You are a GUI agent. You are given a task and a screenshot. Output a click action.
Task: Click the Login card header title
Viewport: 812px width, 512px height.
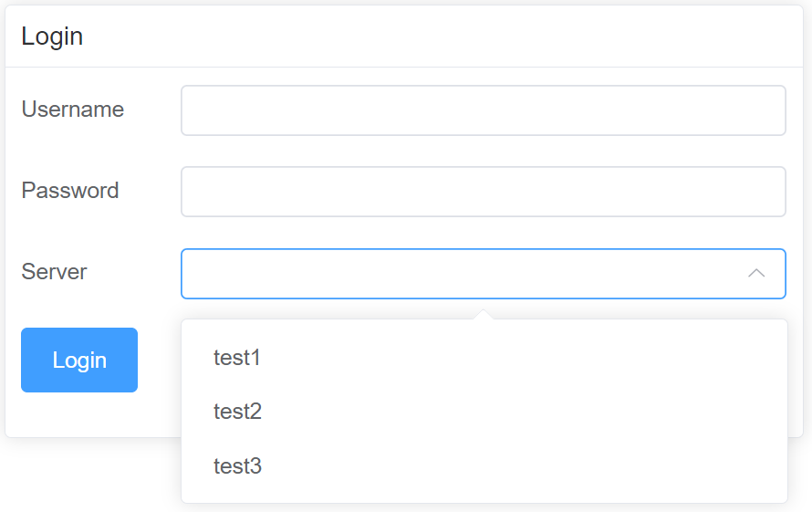[52, 37]
